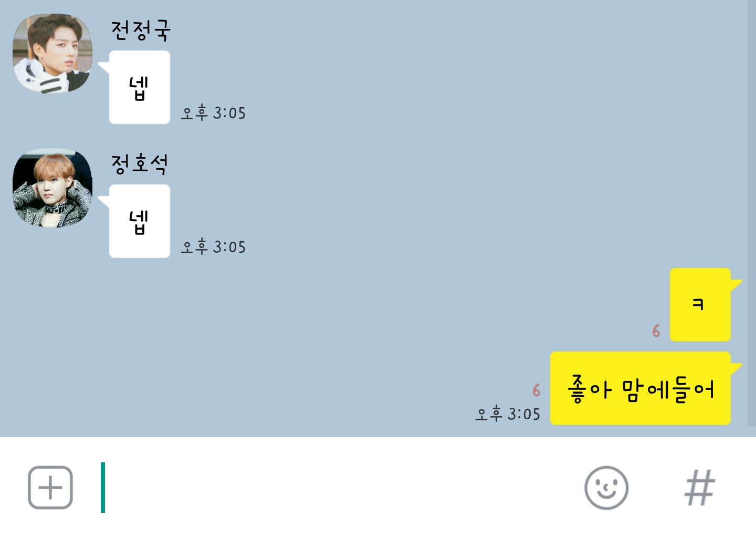The width and height of the screenshot is (756, 538).
Task: Click the green text cursor in input
Action: click(x=103, y=488)
